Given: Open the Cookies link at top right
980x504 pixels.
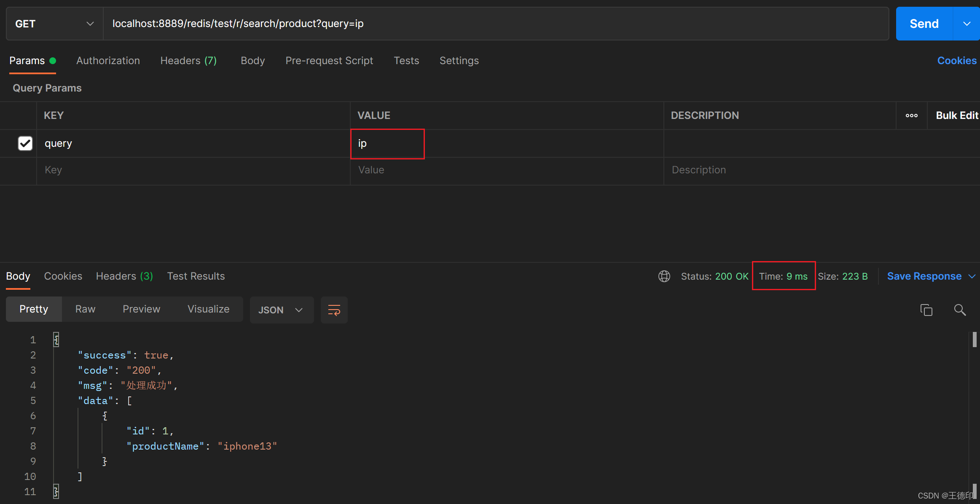Looking at the screenshot, I should [957, 61].
